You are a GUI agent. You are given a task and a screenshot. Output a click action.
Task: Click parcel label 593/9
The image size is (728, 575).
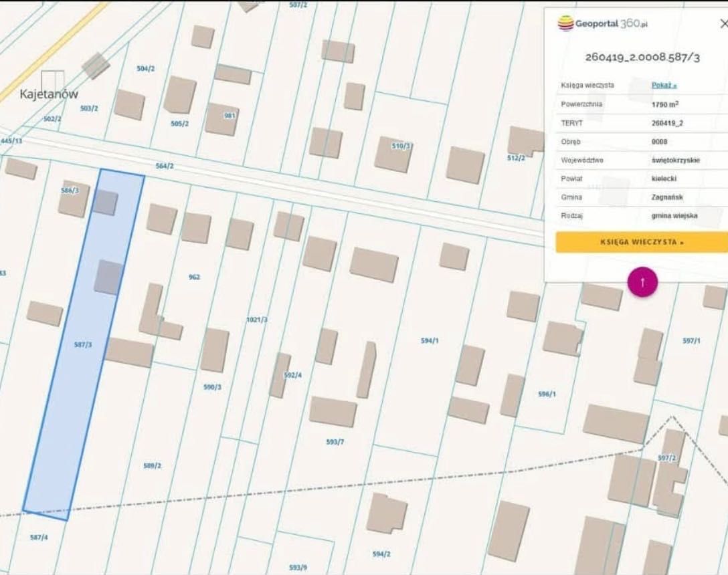point(298,568)
